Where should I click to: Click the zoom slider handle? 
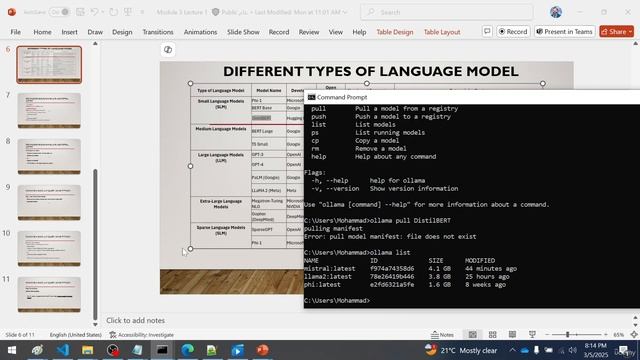[567, 335]
